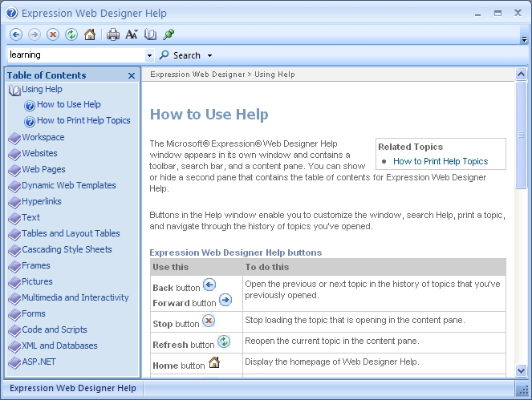The image size is (532, 400).
Task: Click the 'Use this' table header
Action: (x=170, y=267)
